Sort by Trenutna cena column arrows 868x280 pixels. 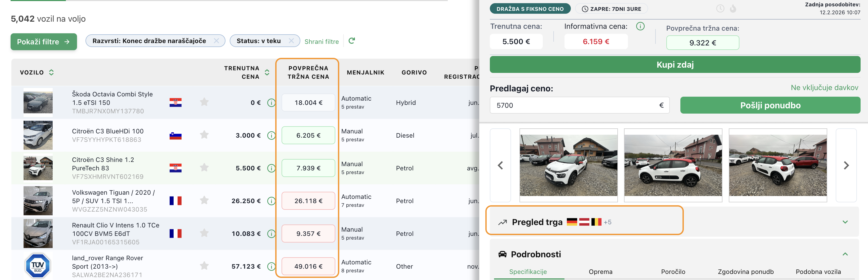pos(267,72)
